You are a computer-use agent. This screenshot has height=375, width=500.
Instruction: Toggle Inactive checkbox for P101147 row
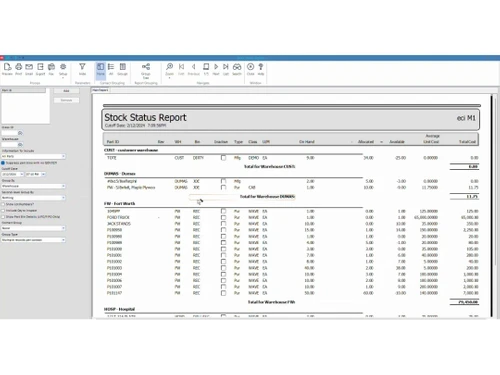coord(223,293)
